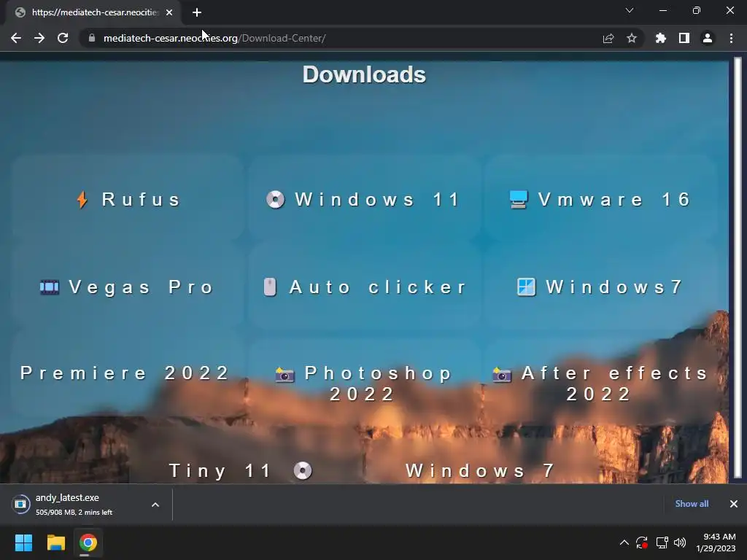Click the disc icon beside Tiny 11
This screenshot has width=747, height=560.
pyautogui.click(x=303, y=470)
